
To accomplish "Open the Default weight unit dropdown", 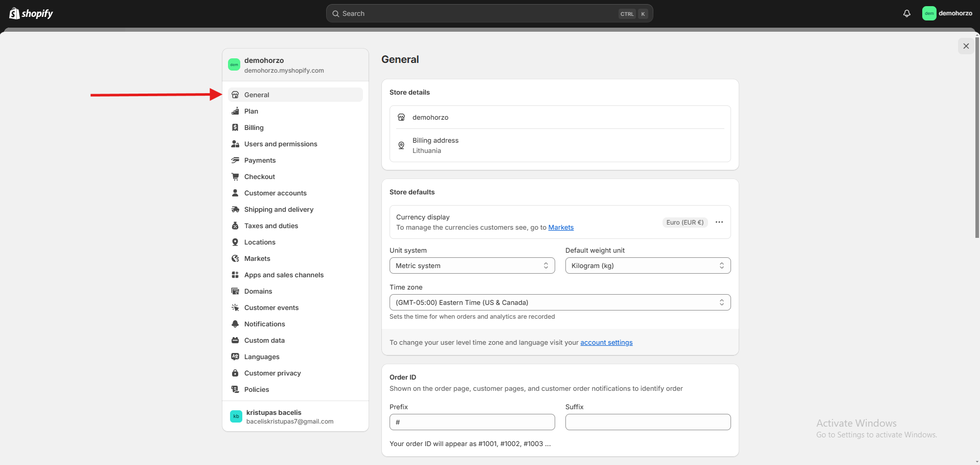I will [x=648, y=265].
